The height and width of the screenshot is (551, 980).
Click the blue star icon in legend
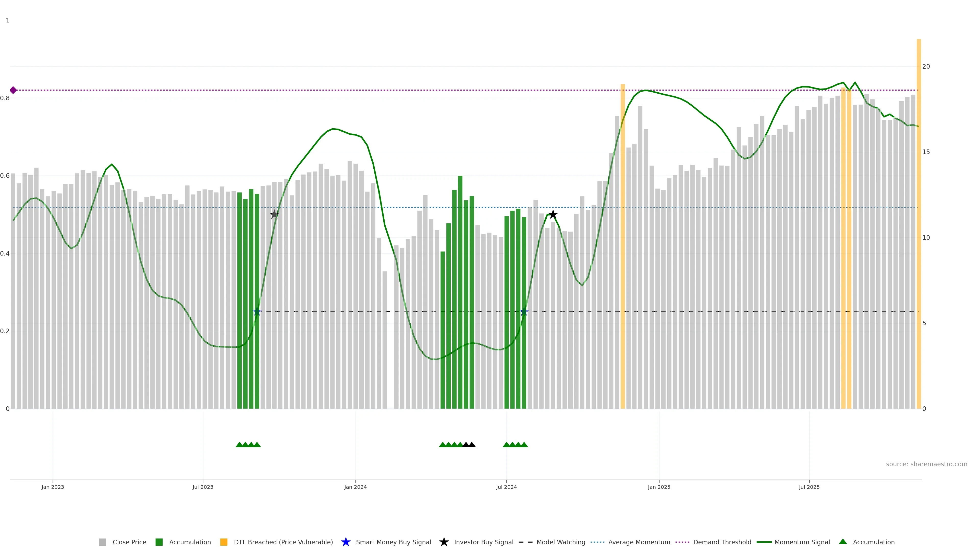point(346,542)
